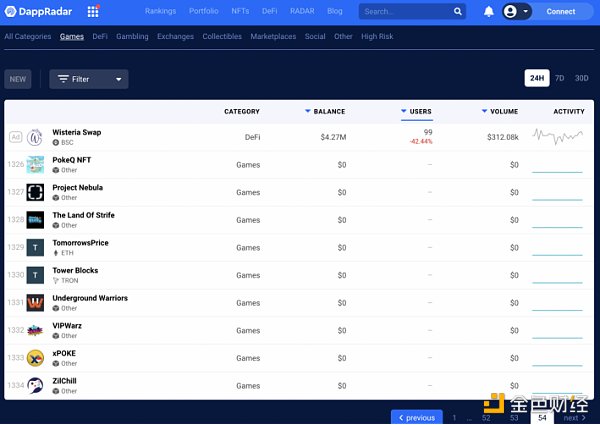
Task: Click the Project Nebula icon
Action: click(35, 192)
